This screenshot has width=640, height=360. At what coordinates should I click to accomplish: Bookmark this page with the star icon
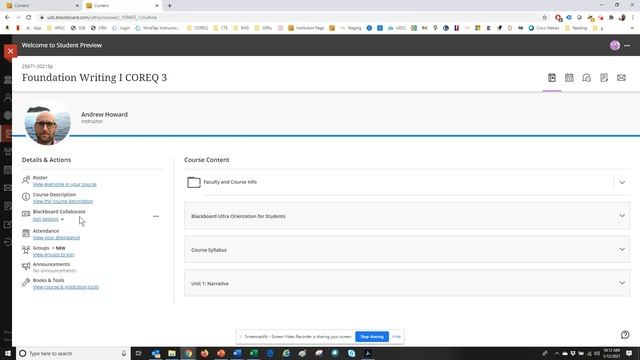544,17
